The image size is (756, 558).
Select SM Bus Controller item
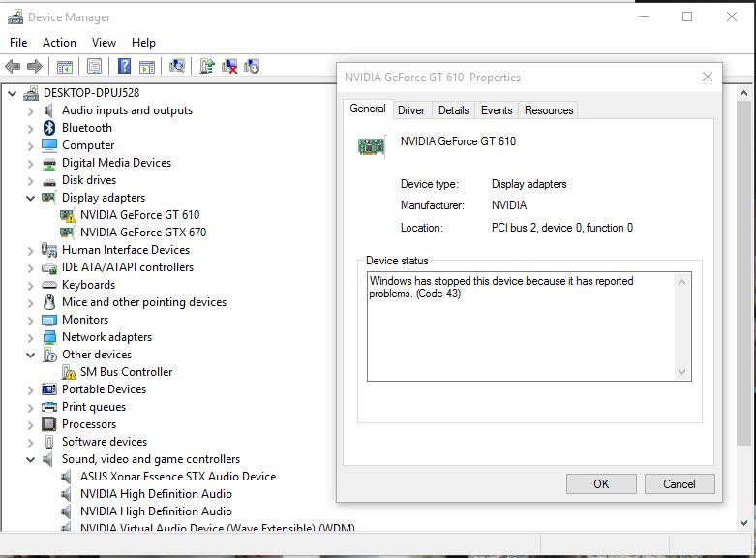126,372
